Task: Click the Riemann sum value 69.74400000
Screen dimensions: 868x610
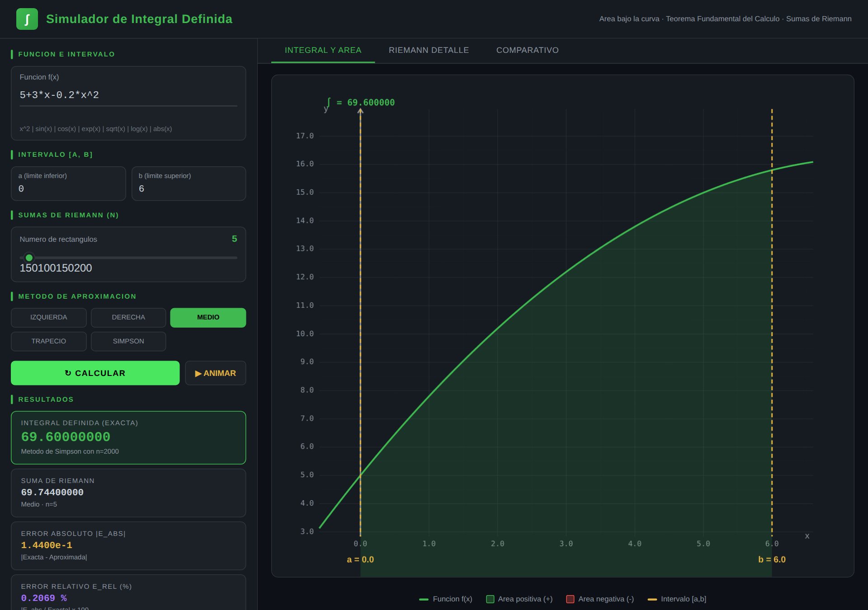Action: pos(52,493)
